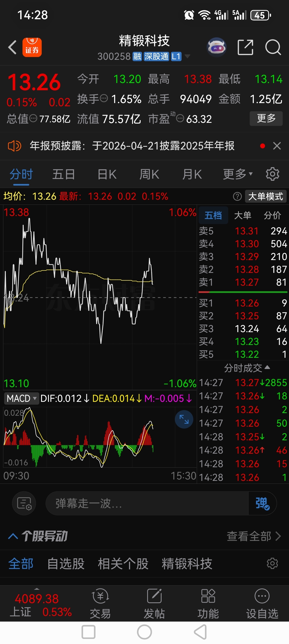Viewport: 289px width, 644px height.
Task: Open the bullet comment settings icon
Action: (x=24, y=503)
